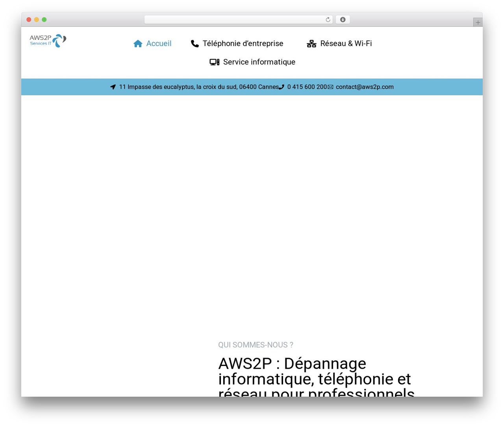Click the phone icon before 0 415 600 200

282,87
